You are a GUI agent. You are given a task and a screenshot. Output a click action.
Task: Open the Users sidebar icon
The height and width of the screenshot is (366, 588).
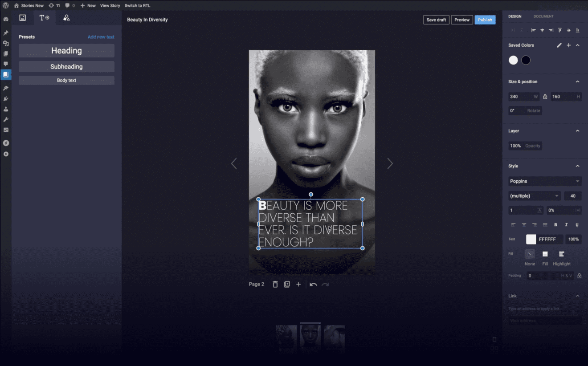pyautogui.click(x=6, y=109)
